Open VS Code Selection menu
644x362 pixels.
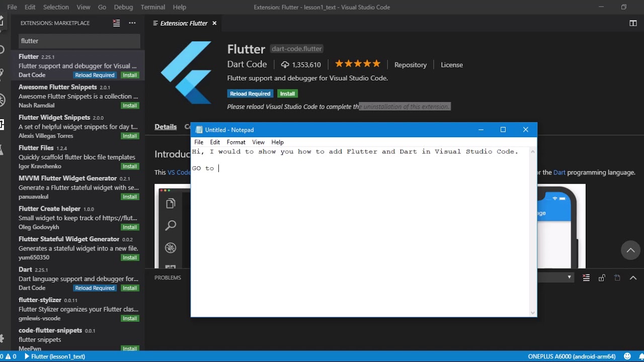click(56, 7)
